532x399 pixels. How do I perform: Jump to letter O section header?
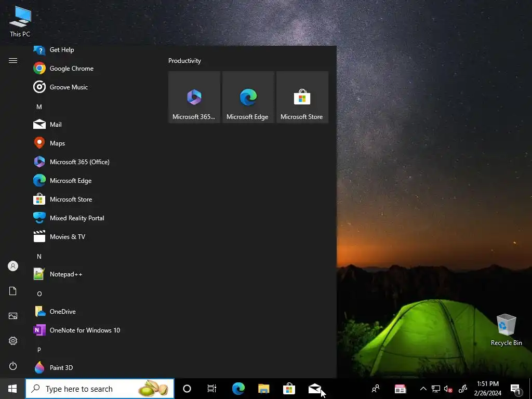click(39, 294)
